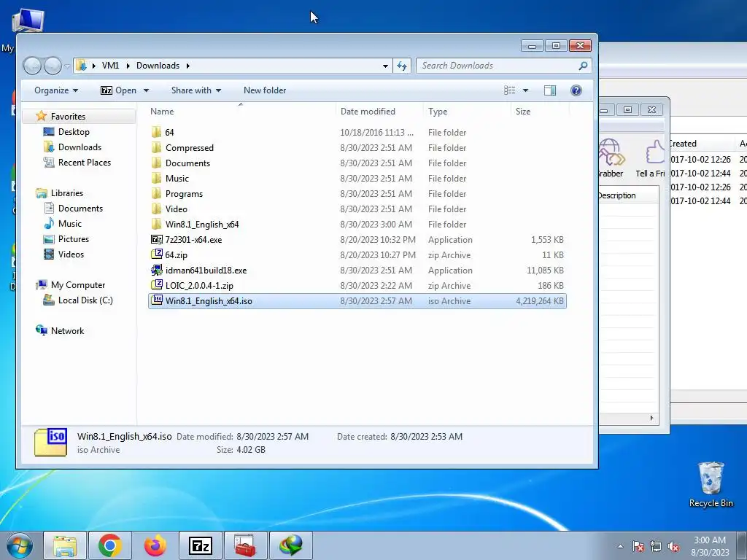Click the muted volume tray icon
Viewport: 747px width, 560px height.
click(x=673, y=546)
